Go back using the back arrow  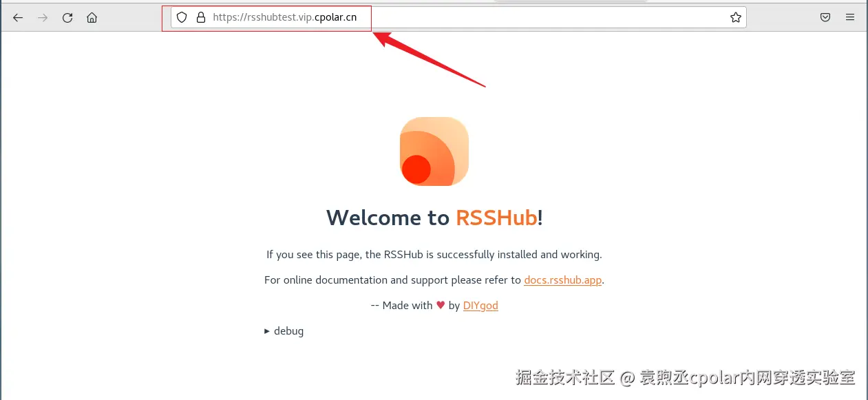click(18, 18)
